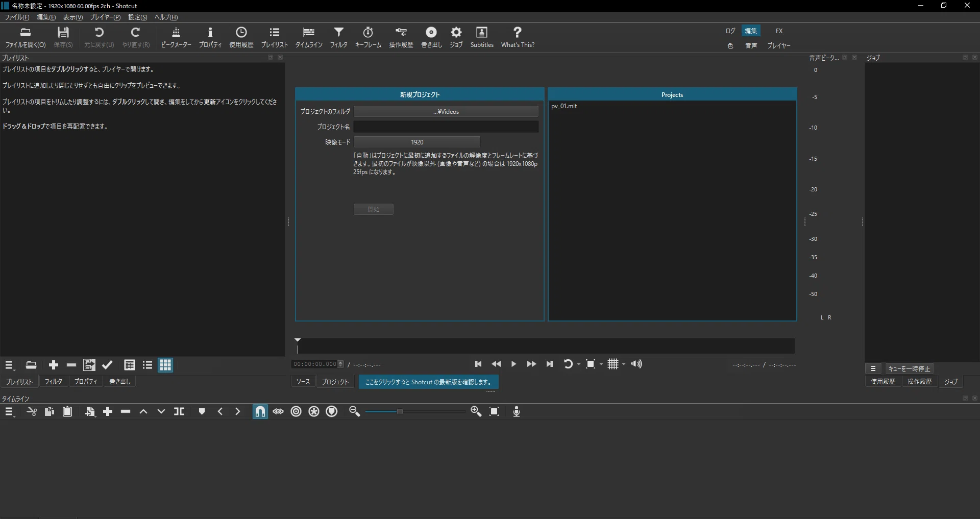Click the Zoom In magnifier in timeline
980x519 pixels.
(x=476, y=411)
